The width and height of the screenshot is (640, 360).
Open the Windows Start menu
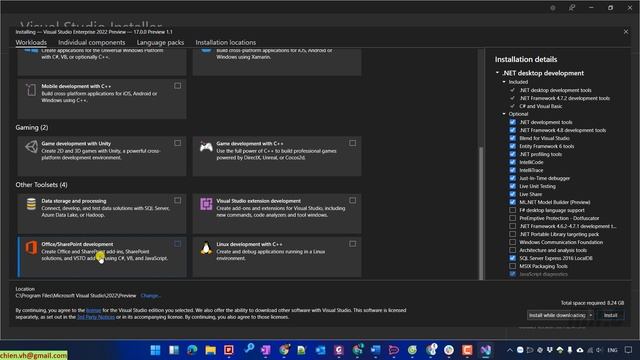(x=155, y=350)
